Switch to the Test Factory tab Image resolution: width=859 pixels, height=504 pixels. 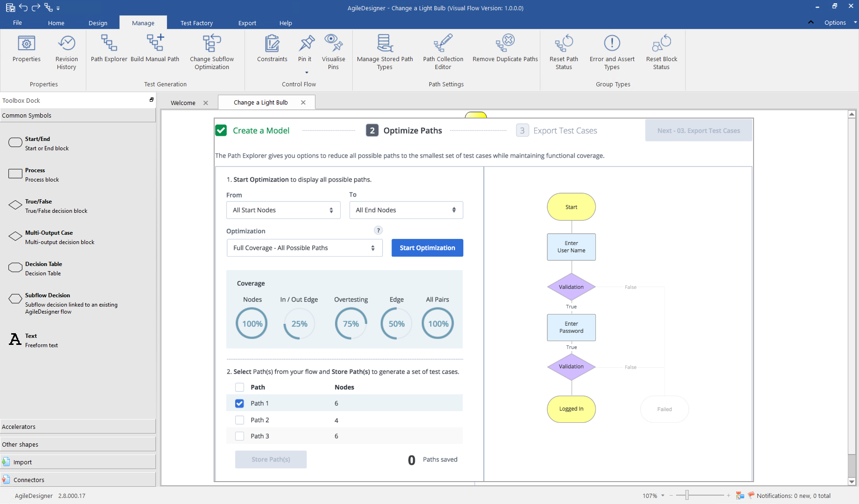pos(196,23)
